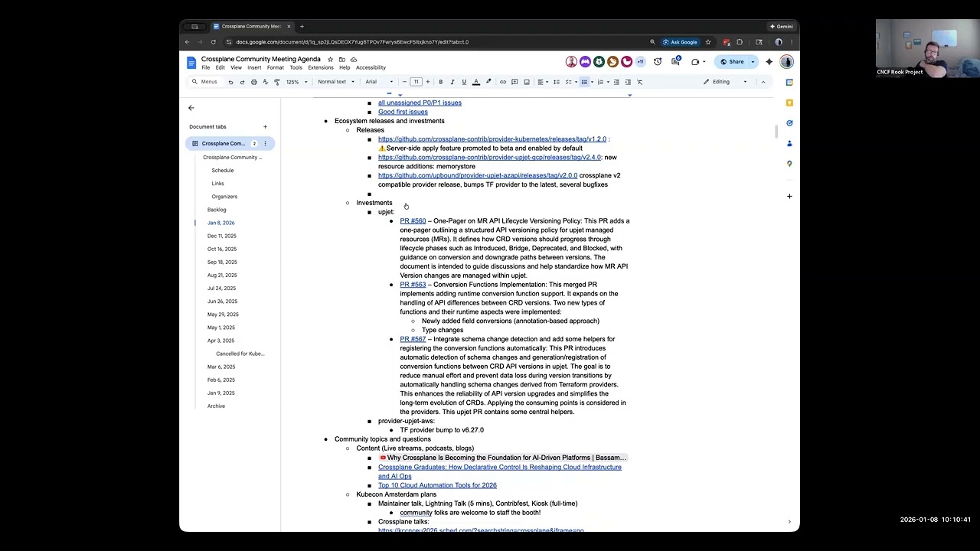
Task: Open the Gemini sparkle icon in Docs
Action: coord(769,62)
